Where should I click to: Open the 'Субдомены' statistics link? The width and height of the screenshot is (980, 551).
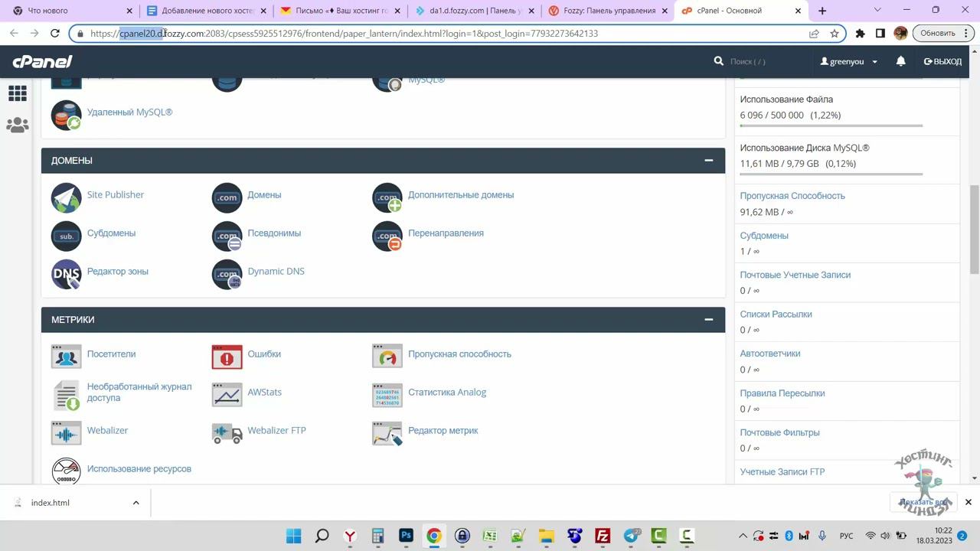764,236
